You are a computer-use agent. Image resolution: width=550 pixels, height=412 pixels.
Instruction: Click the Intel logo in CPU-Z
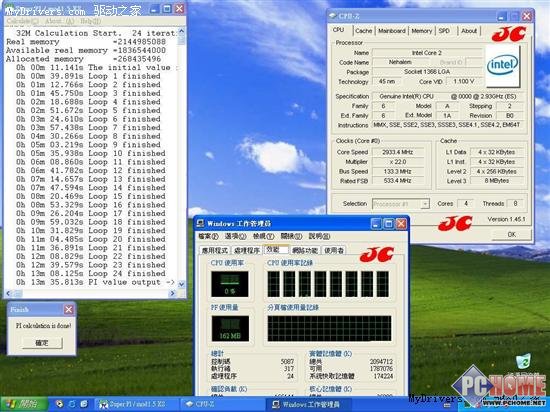(x=502, y=65)
